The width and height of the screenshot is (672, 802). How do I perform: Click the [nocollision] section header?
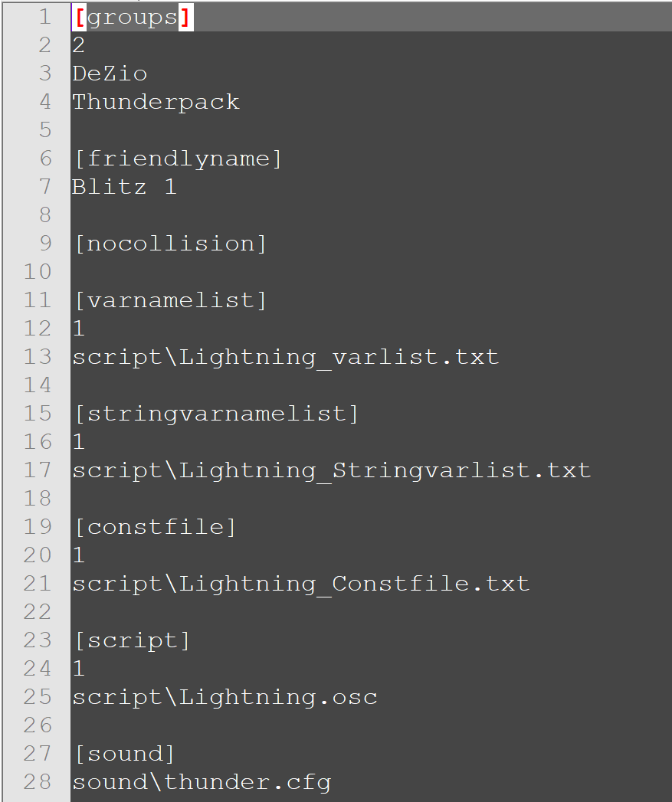170,244
